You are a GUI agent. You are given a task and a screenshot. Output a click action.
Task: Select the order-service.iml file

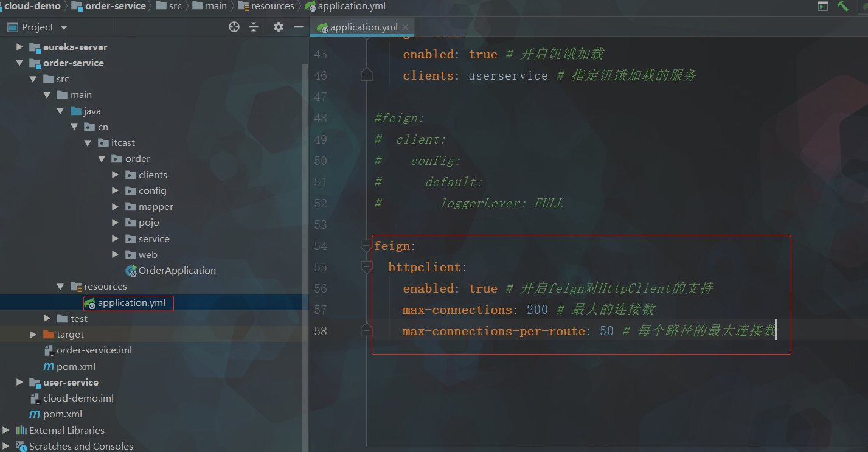[94, 350]
